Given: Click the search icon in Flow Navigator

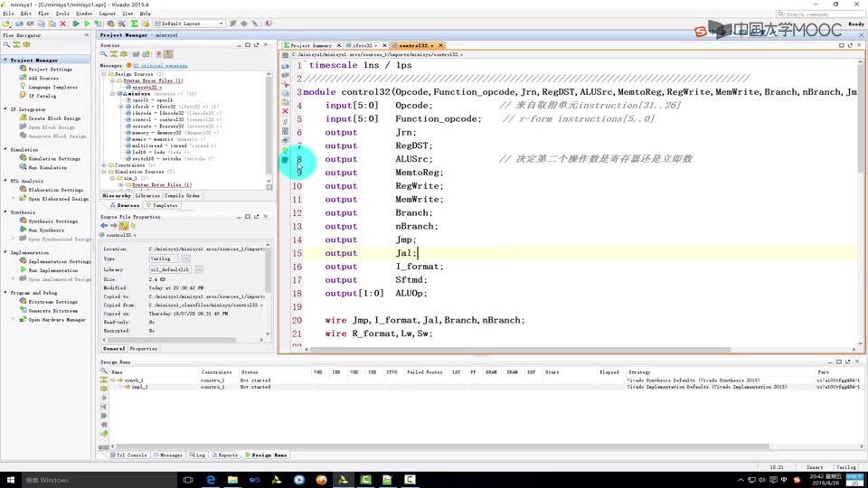Looking at the screenshot, I should [6, 44].
